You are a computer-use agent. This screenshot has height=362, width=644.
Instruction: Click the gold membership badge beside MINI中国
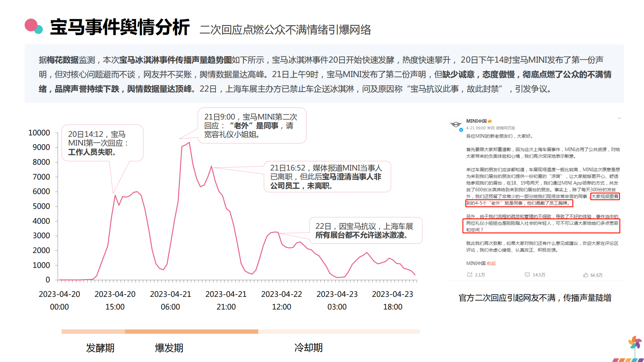click(x=490, y=121)
